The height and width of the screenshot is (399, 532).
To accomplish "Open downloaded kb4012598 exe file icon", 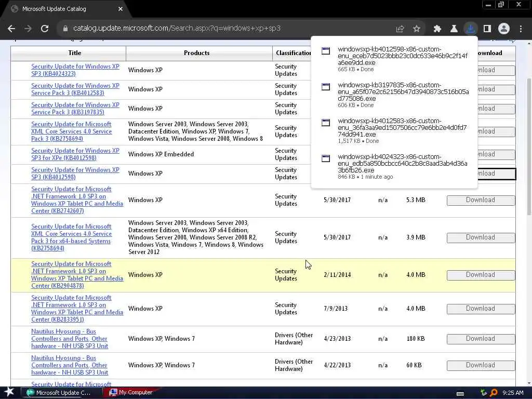I will (326, 51).
